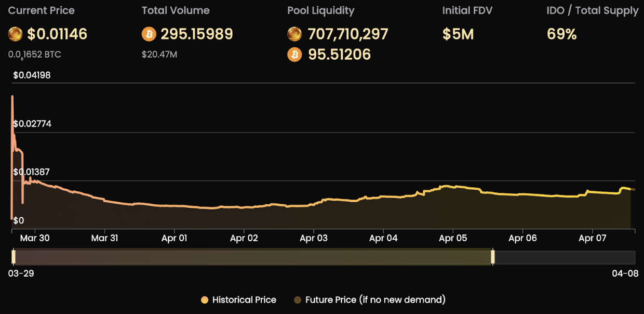
Task: Click the $20.47M volume text
Action: click(159, 55)
